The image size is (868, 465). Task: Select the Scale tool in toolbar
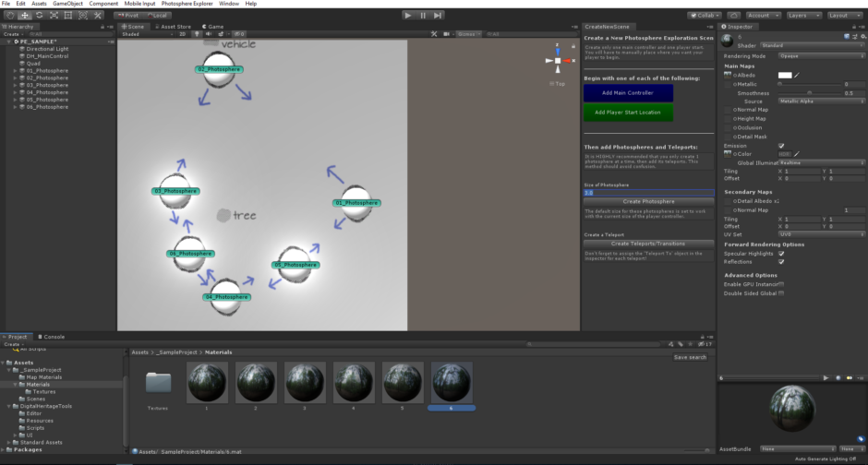pos(54,16)
